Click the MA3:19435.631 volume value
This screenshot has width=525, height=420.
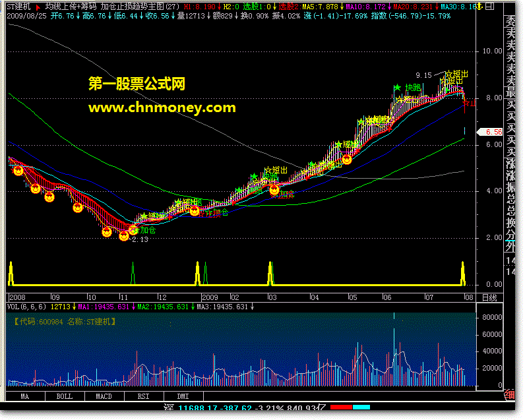tap(222, 307)
